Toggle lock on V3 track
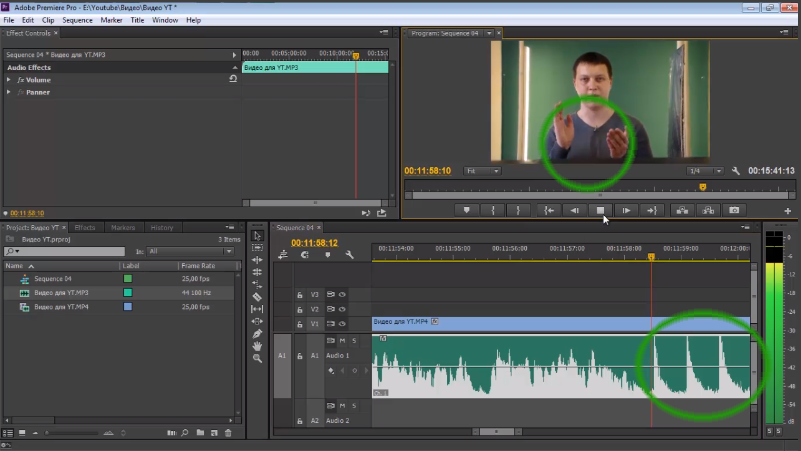801x451 pixels. pyautogui.click(x=299, y=295)
